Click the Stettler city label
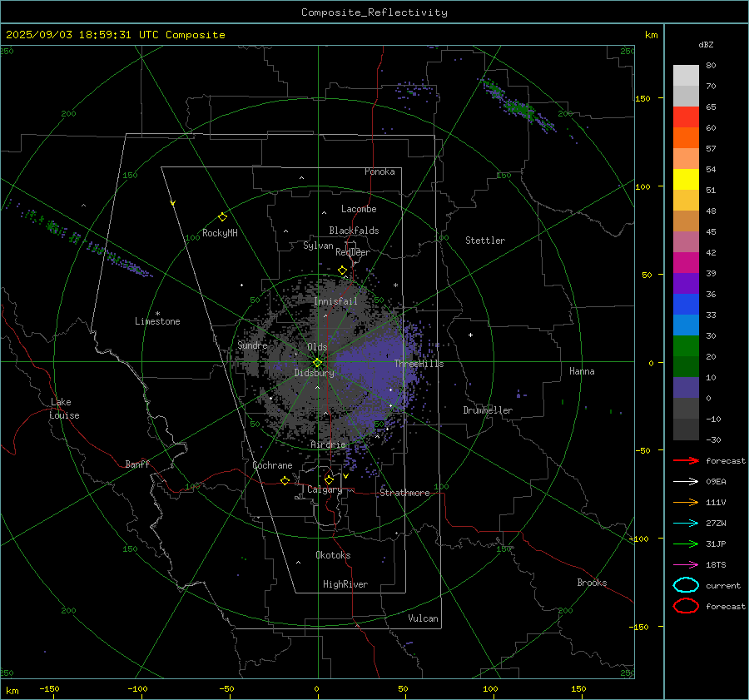The height and width of the screenshot is (700, 749). 485,241
